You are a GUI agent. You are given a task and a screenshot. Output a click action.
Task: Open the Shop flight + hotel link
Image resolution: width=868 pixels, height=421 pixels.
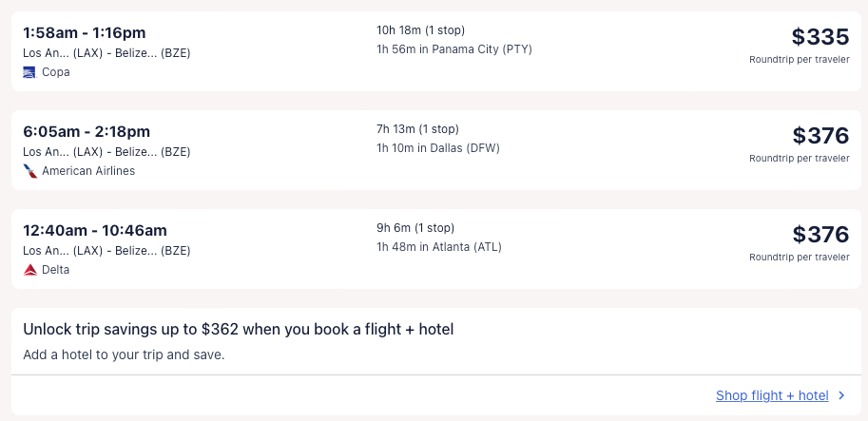[772, 395]
